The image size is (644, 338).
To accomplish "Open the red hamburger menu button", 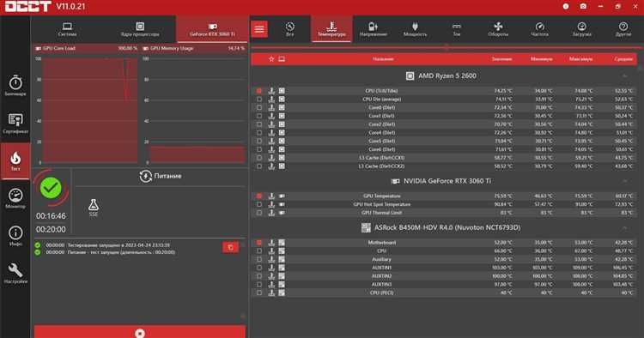I will 259,29.
